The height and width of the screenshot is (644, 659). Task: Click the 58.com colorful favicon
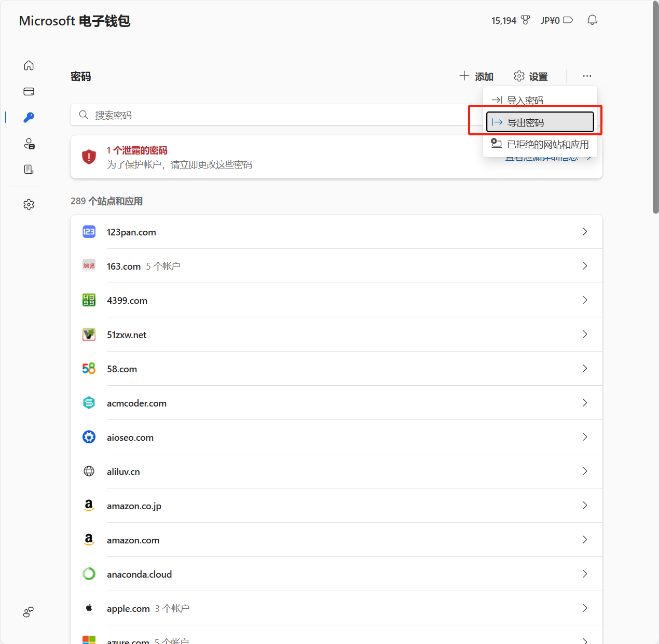click(x=89, y=369)
